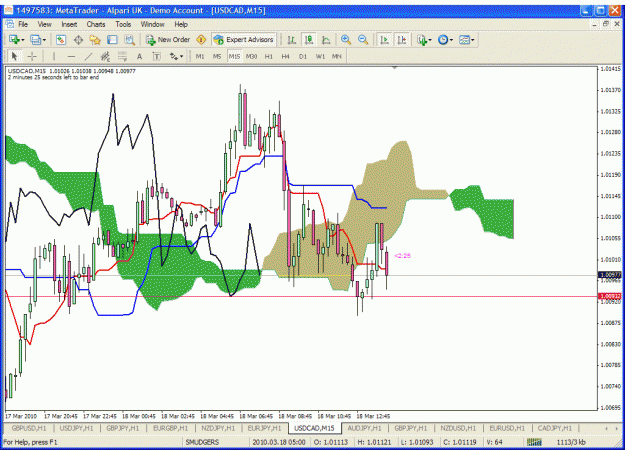
Task: Open the Data Window crosshair-target icon
Action: point(79,39)
